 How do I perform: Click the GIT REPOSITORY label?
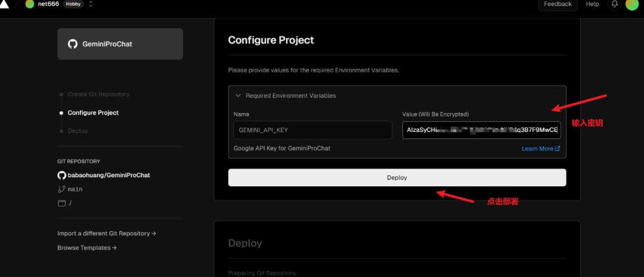click(79, 162)
